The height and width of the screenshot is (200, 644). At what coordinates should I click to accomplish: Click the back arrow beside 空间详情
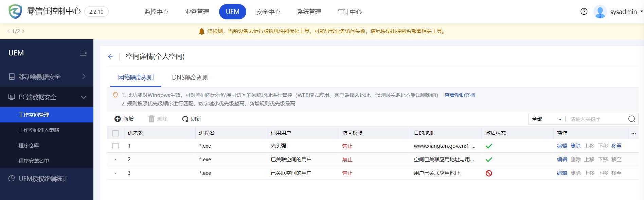110,56
